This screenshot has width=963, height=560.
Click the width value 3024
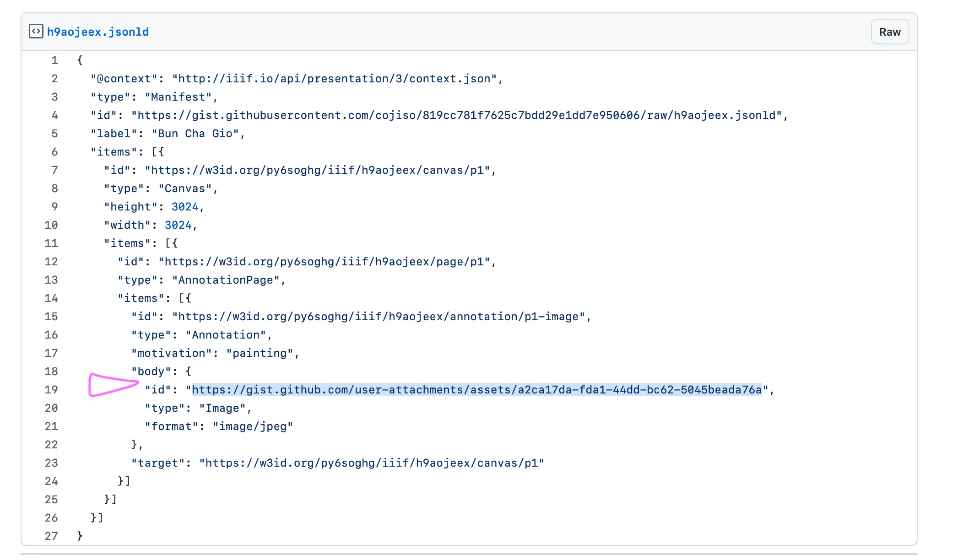point(178,225)
